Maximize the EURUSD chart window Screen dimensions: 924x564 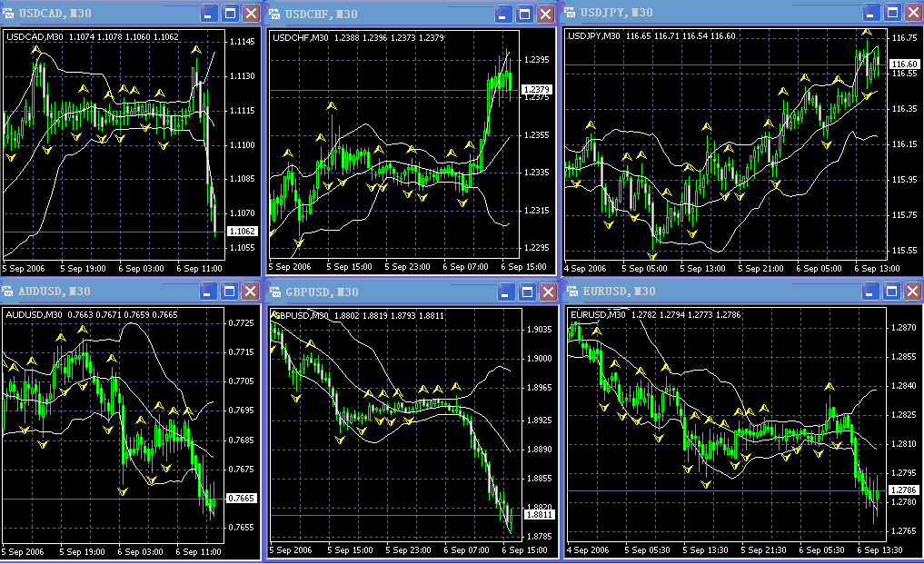coord(891,292)
